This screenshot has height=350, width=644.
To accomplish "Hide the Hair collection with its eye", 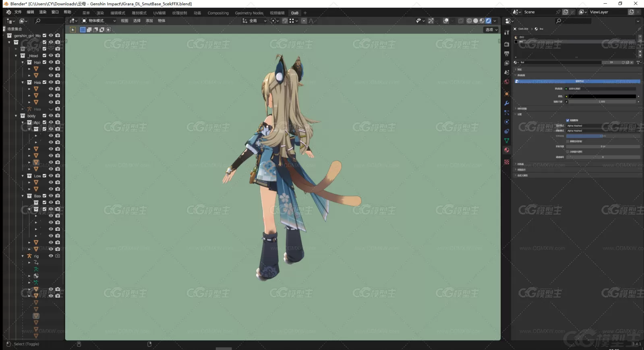I will (x=51, y=62).
